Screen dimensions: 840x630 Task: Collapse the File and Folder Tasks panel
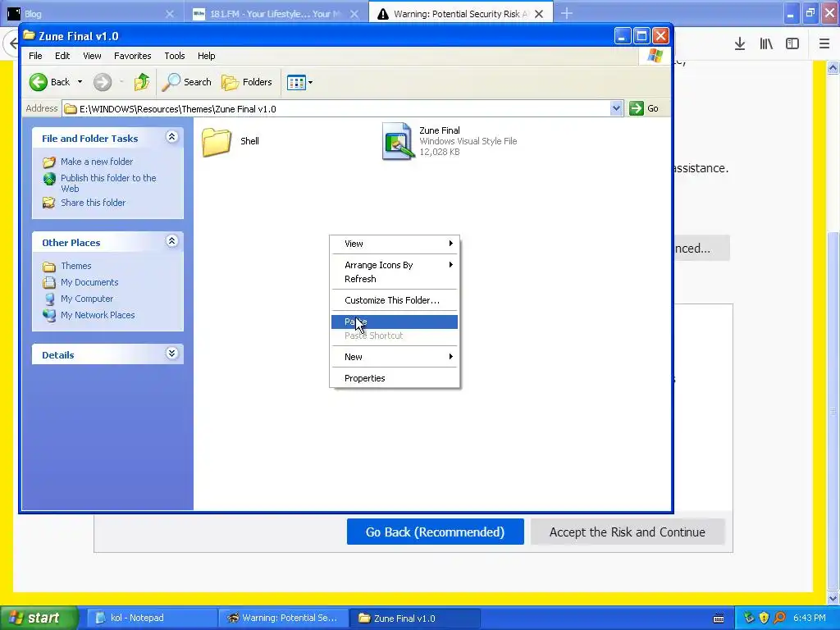[x=171, y=137]
